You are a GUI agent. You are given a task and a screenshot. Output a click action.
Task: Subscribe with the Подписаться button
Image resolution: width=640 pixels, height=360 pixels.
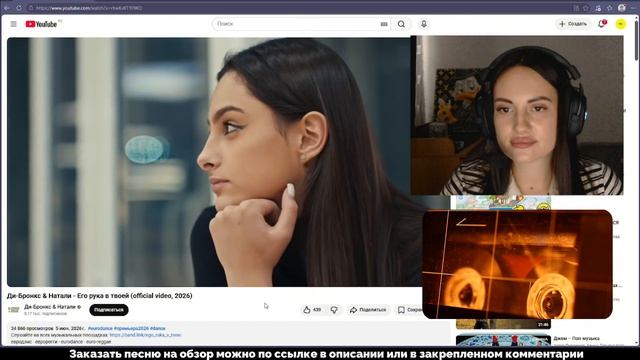pyautogui.click(x=109, y=310)
